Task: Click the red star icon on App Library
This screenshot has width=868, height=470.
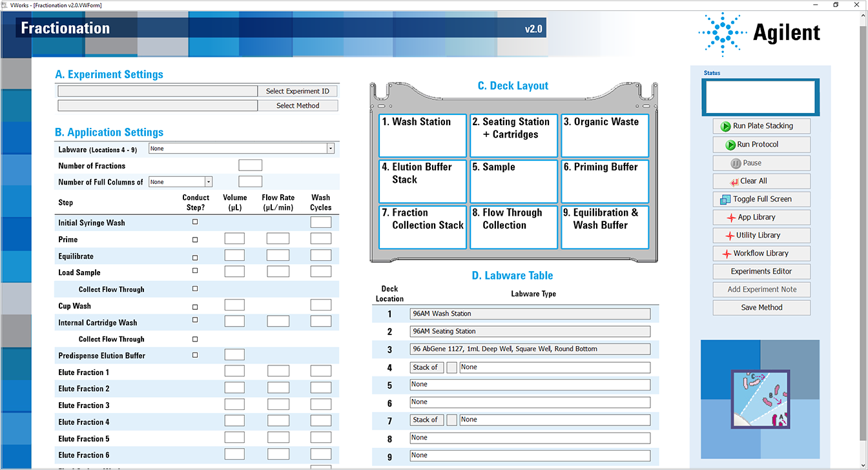Action: 730,218
